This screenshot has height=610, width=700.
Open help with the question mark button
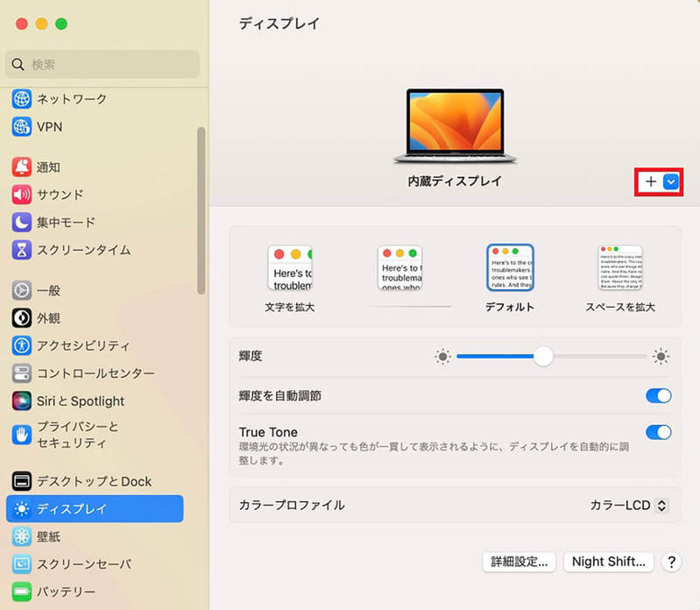671,562
